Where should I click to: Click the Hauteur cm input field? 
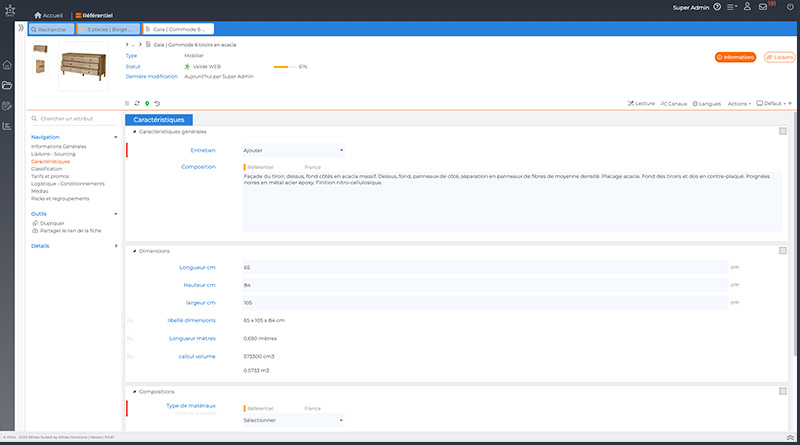pyautogui.click(x=485, y=285)
